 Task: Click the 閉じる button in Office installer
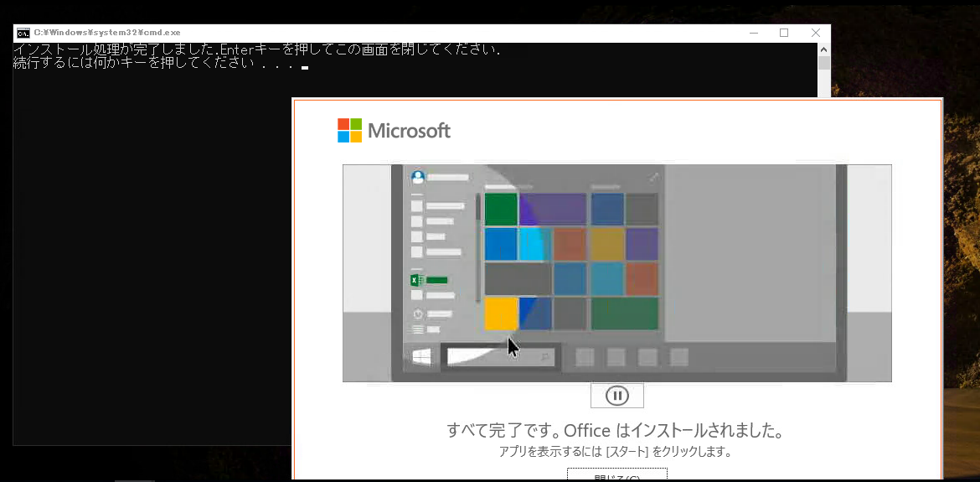[x=616, y=475]
